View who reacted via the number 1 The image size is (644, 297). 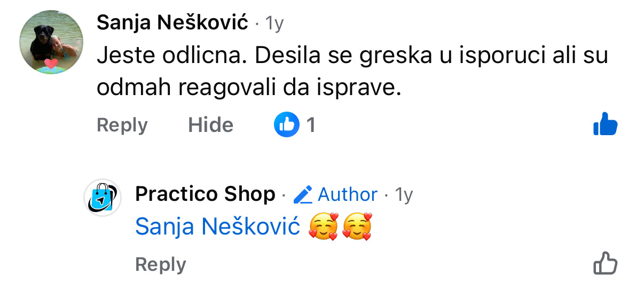(311, 125)
